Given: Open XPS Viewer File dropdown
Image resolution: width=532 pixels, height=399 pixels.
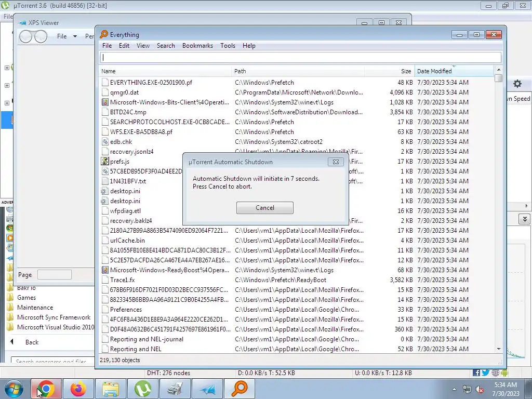Looking at the screenshot, I should pos(67,36).
